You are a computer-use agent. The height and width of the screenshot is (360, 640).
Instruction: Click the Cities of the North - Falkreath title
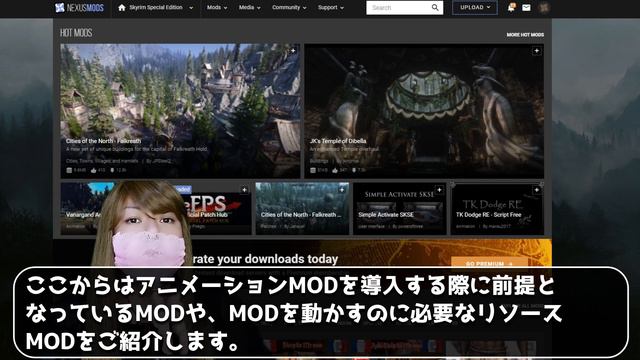[x=103, y=141]
